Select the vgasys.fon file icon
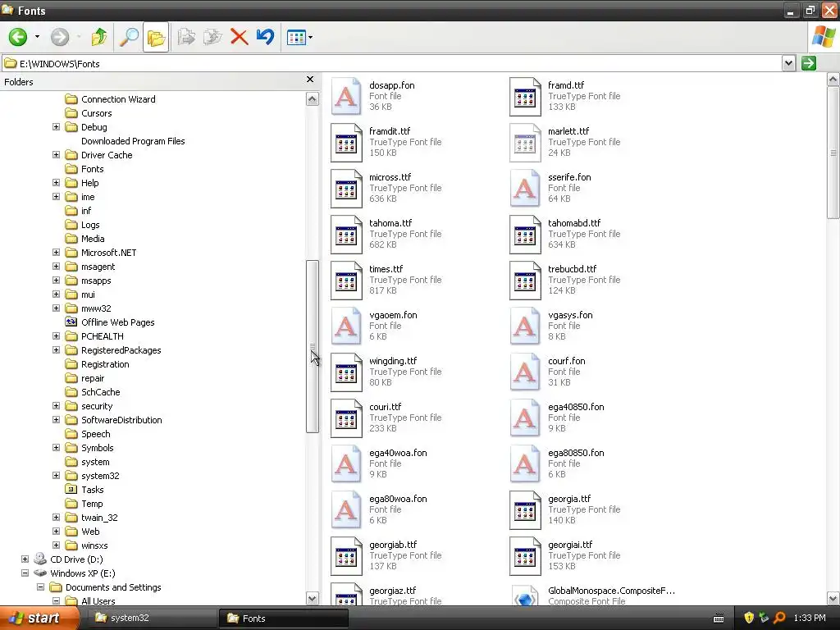840x630 pixels. tap(525, 326)
